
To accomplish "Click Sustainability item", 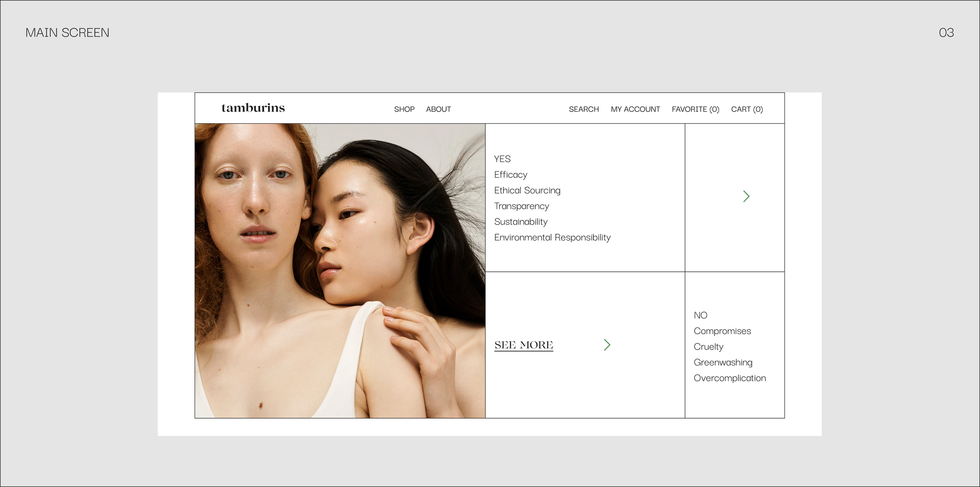I will [520, 222].
